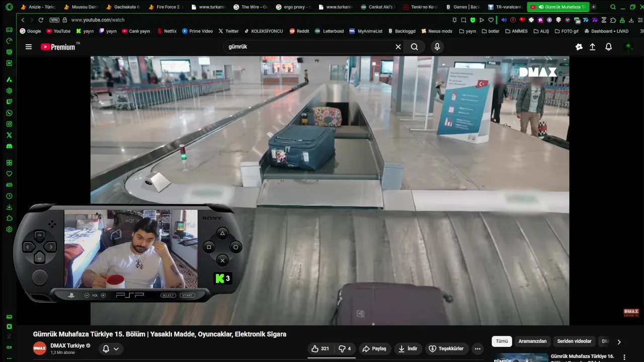This screenshot has height=362, width=644.
Task: Open Discord in Opera sidebar
Action: pyautogui.click(x=9, y=146)
